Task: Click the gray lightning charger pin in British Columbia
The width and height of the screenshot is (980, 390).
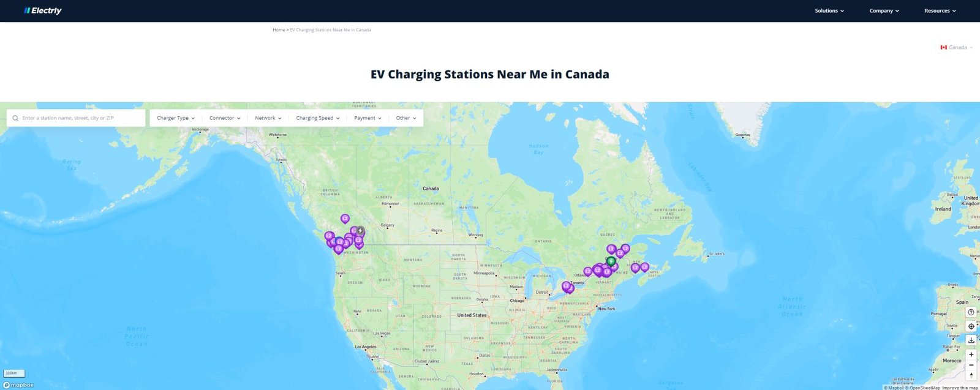Action: point(361,231)
